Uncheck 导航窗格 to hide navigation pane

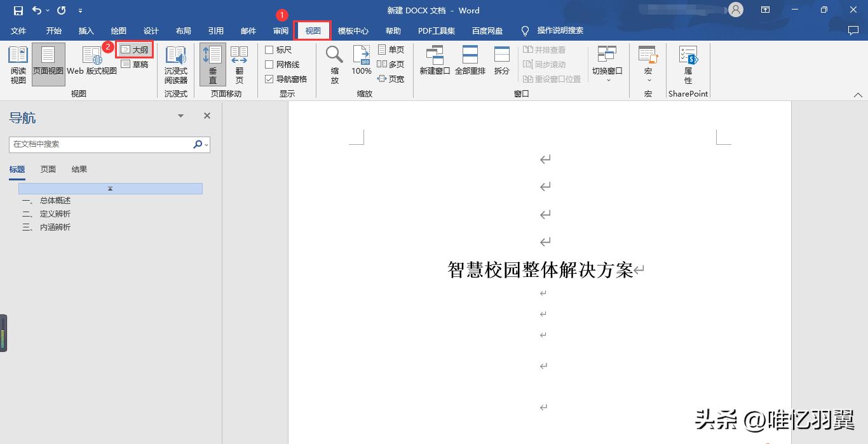pyautogui.click(x=269, y=78)
